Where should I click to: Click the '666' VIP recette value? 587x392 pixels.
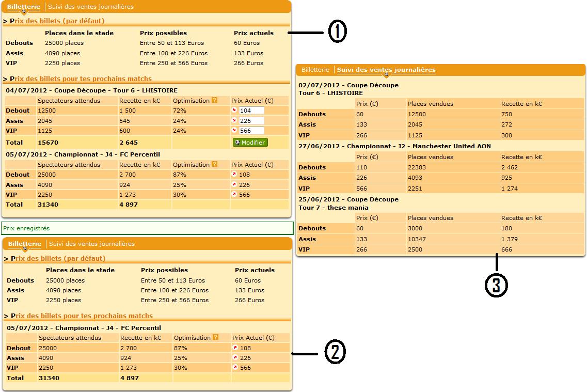coord(506,249)
